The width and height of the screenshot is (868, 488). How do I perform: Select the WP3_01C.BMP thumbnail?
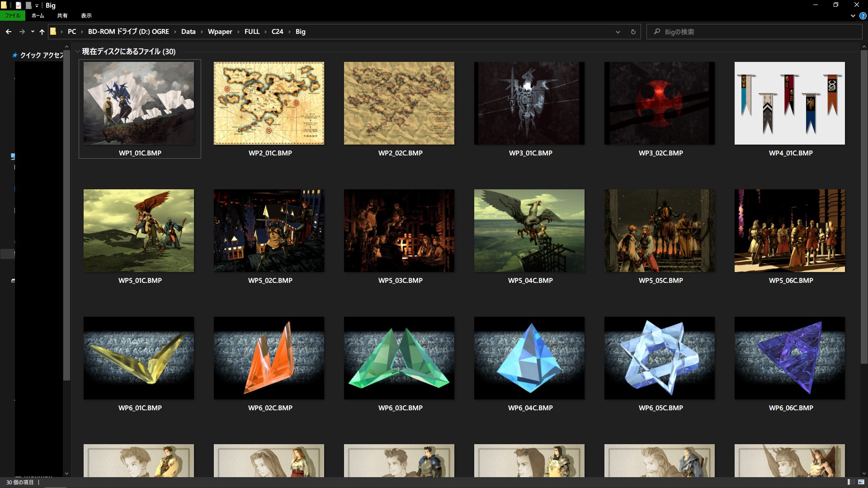tap(529, 103)
